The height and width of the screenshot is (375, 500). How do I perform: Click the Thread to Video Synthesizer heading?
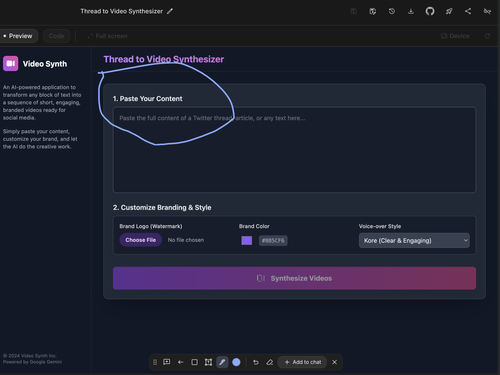click(x=164, y=59)
